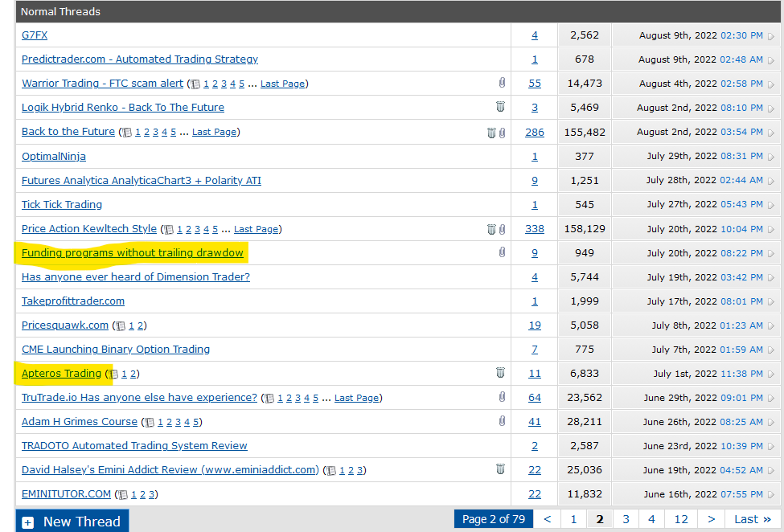Viewport: 784px width, 532px height.
Task: Go to next page with > button
Action: point(711,519)
